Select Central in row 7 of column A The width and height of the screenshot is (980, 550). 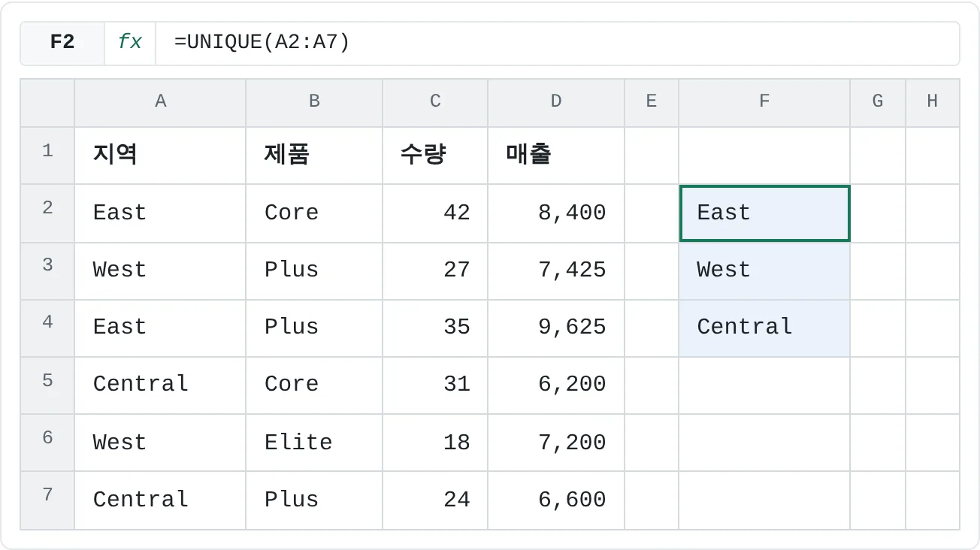pyautogui.click(x=160, y=500)
